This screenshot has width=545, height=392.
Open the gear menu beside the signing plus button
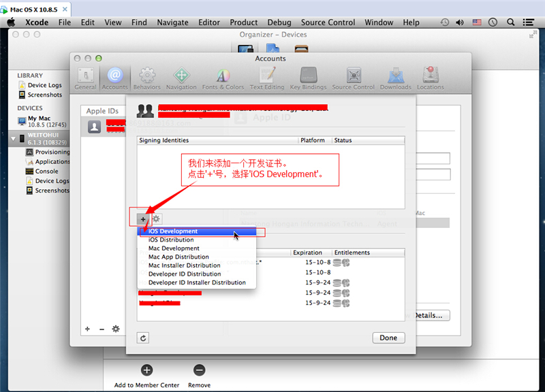pos(157,218)
